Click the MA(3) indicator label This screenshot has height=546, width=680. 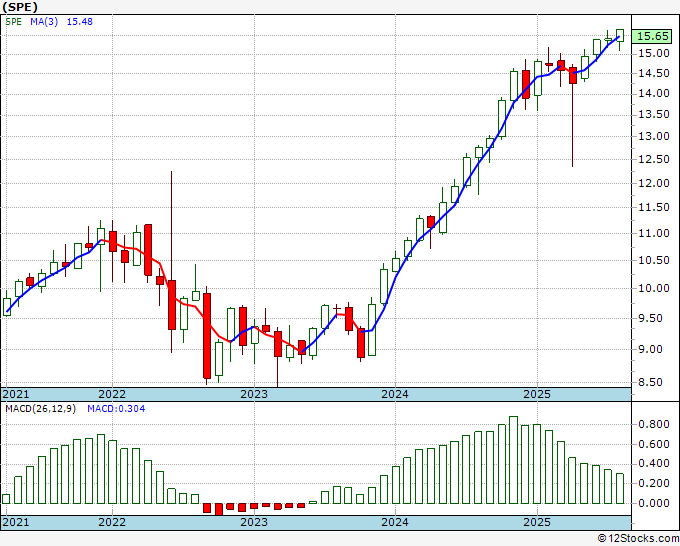44,22
